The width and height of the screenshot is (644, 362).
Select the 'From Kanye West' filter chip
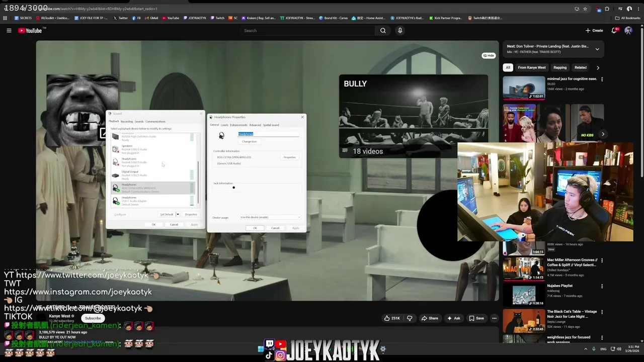532,67
